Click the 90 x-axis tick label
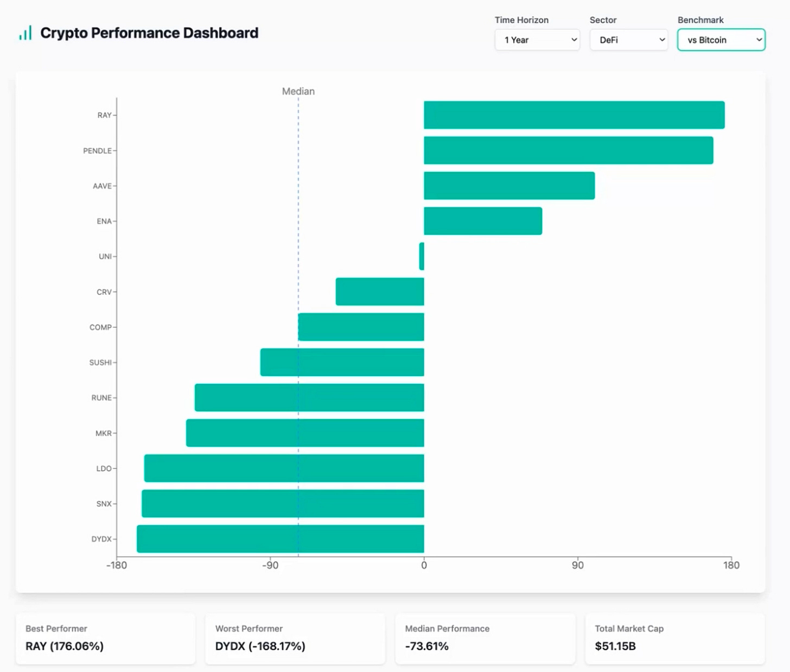Viewport: 790px width, 672px height. point(578,565)
